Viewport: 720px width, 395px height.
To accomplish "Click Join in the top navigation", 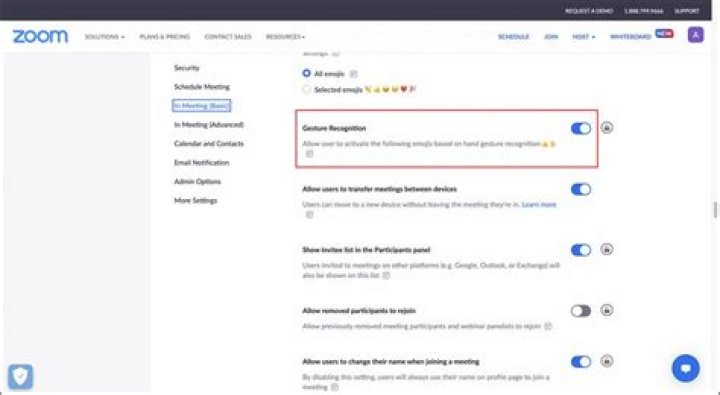I will [x=551, y=37].
